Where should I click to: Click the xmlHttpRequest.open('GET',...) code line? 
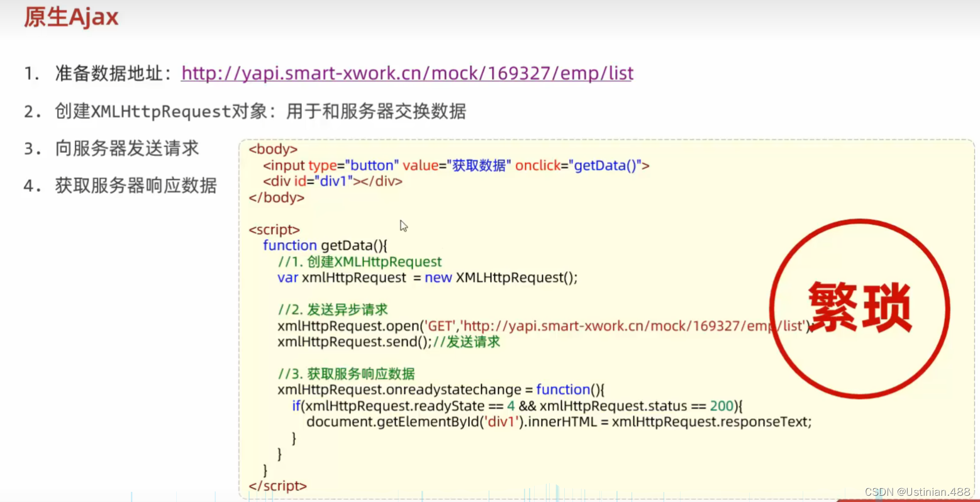pos(545,326)
